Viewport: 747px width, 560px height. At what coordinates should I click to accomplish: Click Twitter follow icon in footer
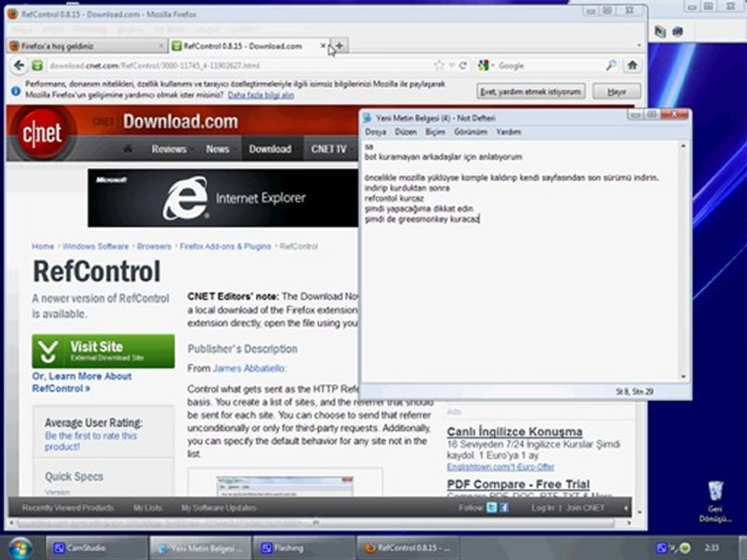click(492, 508)
